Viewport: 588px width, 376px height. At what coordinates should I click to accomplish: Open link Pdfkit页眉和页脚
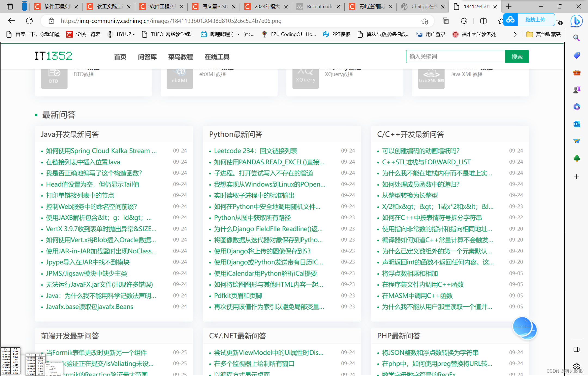(x=238, y=295)
